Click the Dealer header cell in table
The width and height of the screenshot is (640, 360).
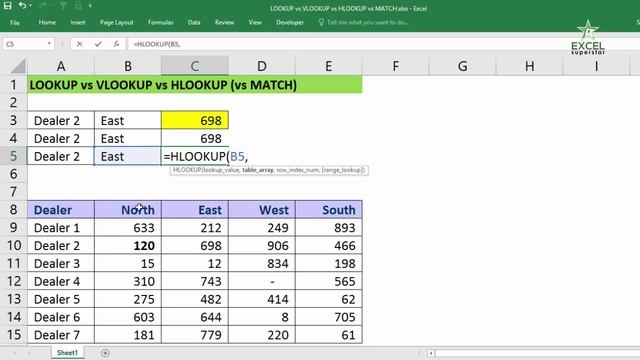(61, 210)
